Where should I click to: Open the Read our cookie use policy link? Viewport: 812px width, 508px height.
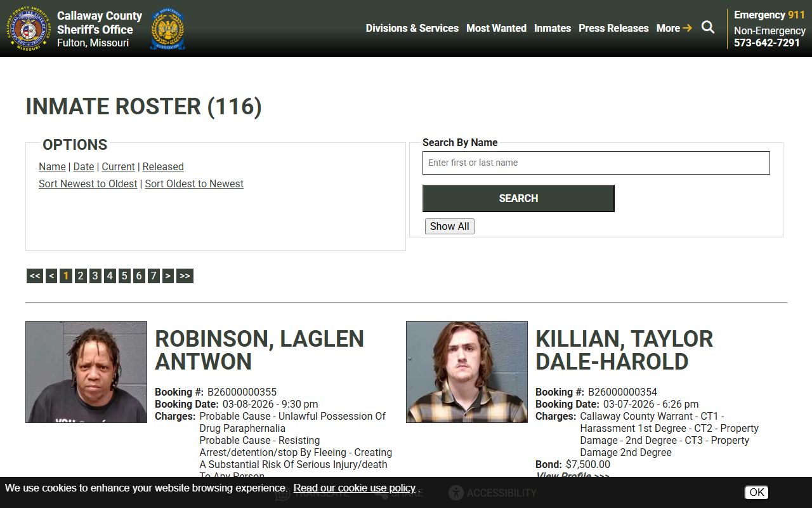click(x=355, y=488)
